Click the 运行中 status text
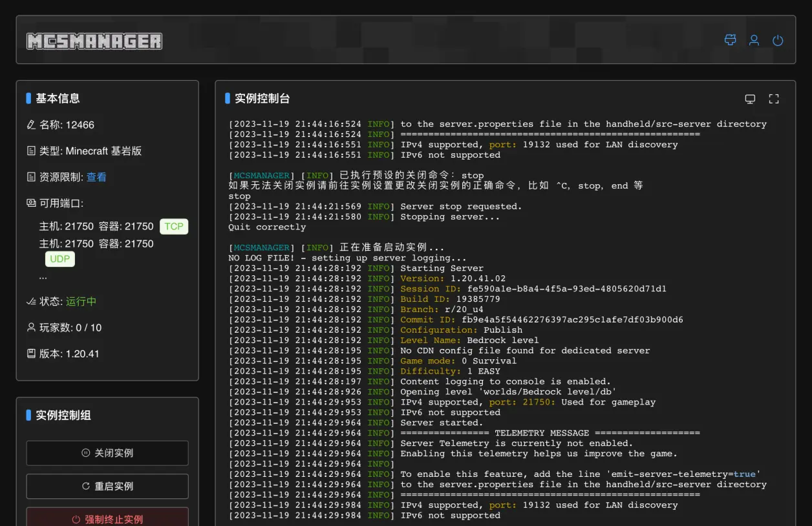The height and width of the screenshot is (526, 812). (81, 302)
